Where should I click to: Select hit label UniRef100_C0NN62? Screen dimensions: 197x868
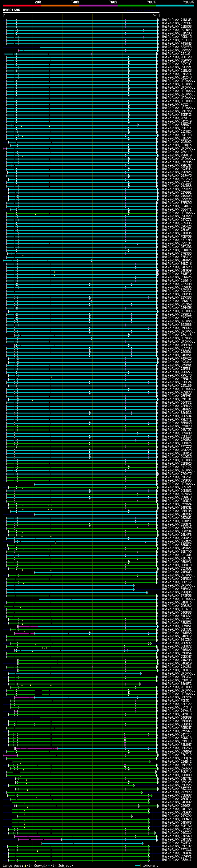[177, 491]
